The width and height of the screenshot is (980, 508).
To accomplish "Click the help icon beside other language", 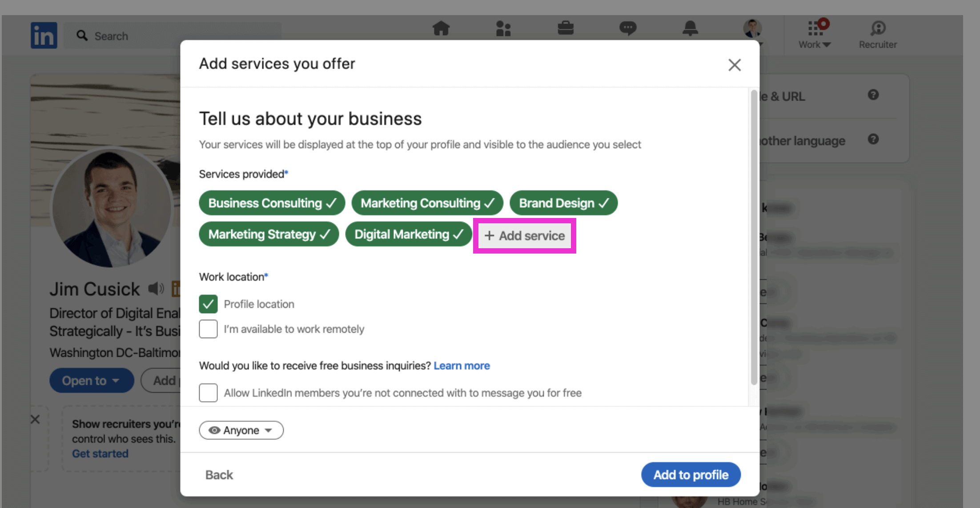I will click(873, 139).
